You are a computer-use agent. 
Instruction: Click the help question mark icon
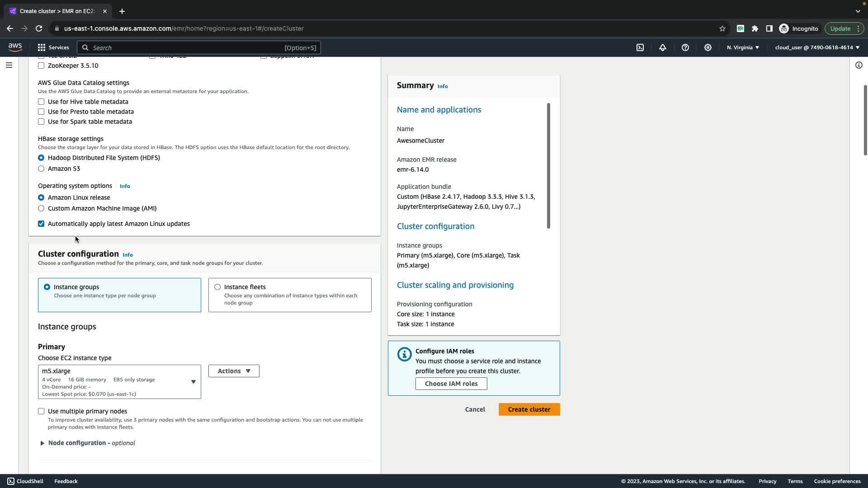[x=685, y=47]
